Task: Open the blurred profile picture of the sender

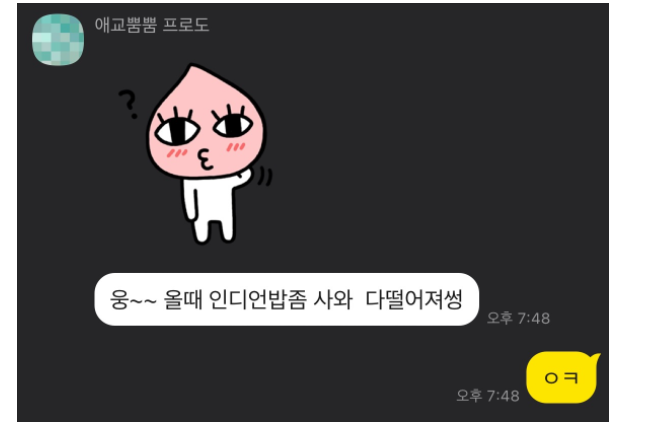Action: click(x=58, y=40)
